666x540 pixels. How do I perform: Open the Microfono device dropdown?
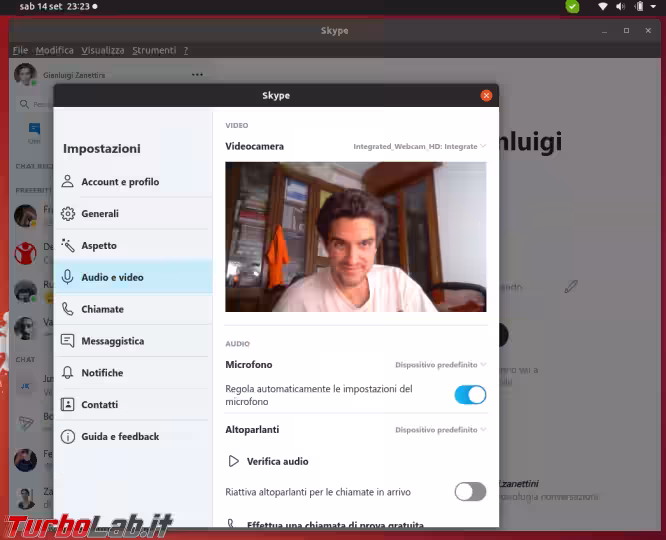(440, 365)
